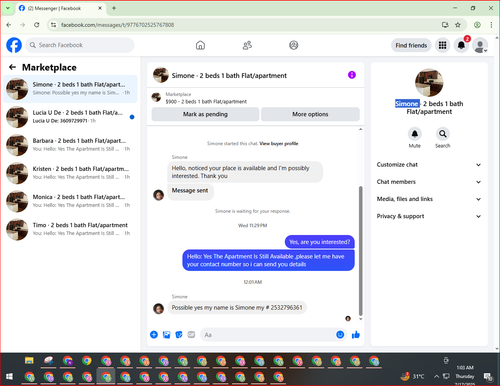Click the 'Yes, are you interested?' message bubble
Screen dimensions: 500x386
320,242
